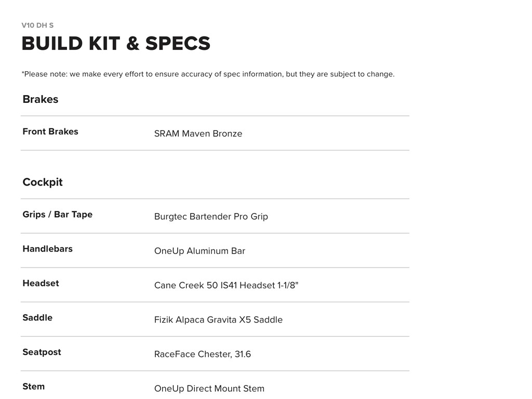Click the Saddle row label
532x399 pixels.
[37, 317]
